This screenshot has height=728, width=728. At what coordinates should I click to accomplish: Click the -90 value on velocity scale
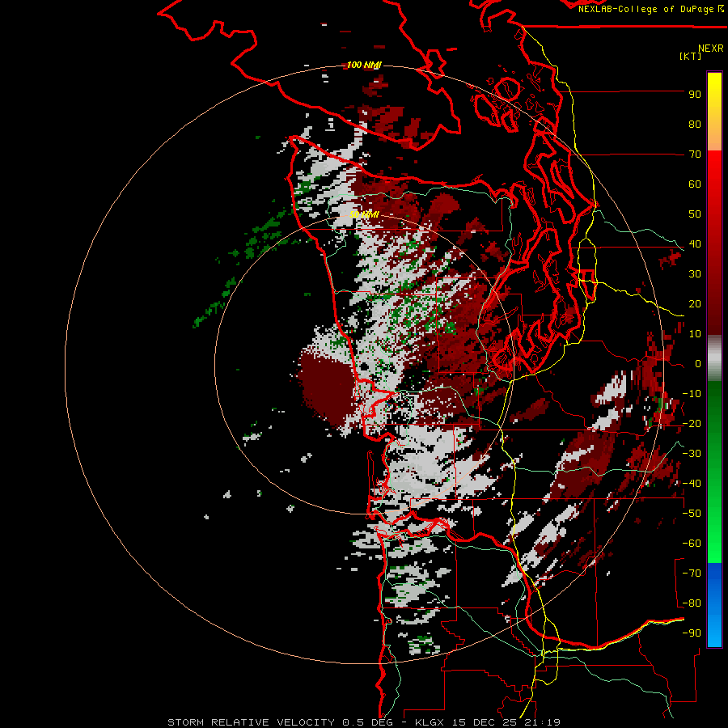[x=692, y=633]
